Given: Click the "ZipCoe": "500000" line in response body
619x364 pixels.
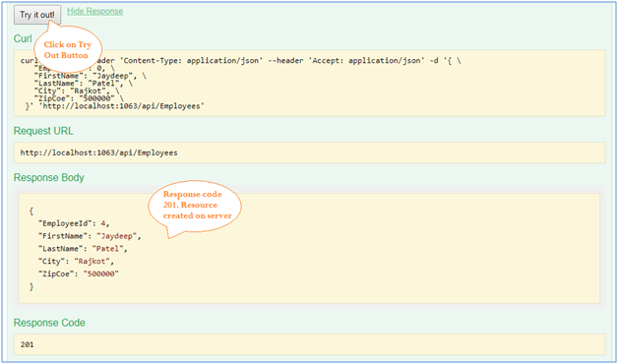Looking at the screenshot, I should [x=79, y=274].
